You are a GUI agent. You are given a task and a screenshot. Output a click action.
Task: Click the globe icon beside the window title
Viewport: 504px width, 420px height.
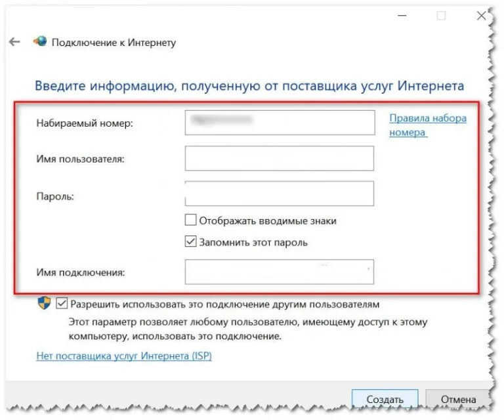click(41, 41)
